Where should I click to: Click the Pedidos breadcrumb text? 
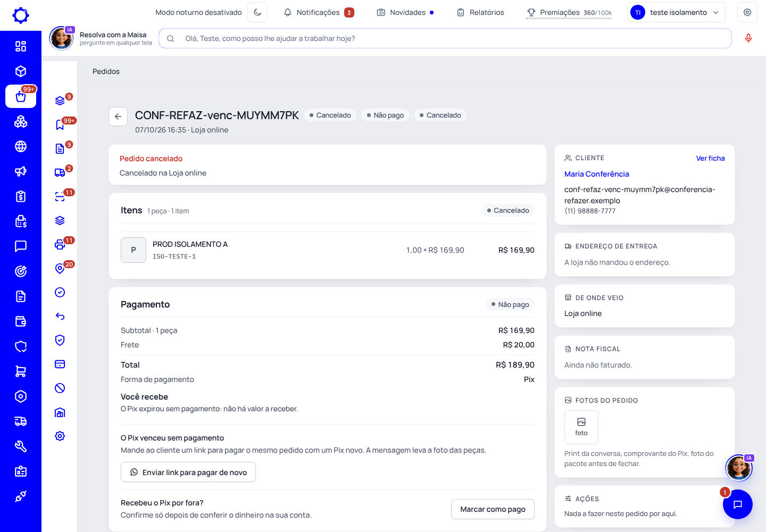(x=106, y=71)
